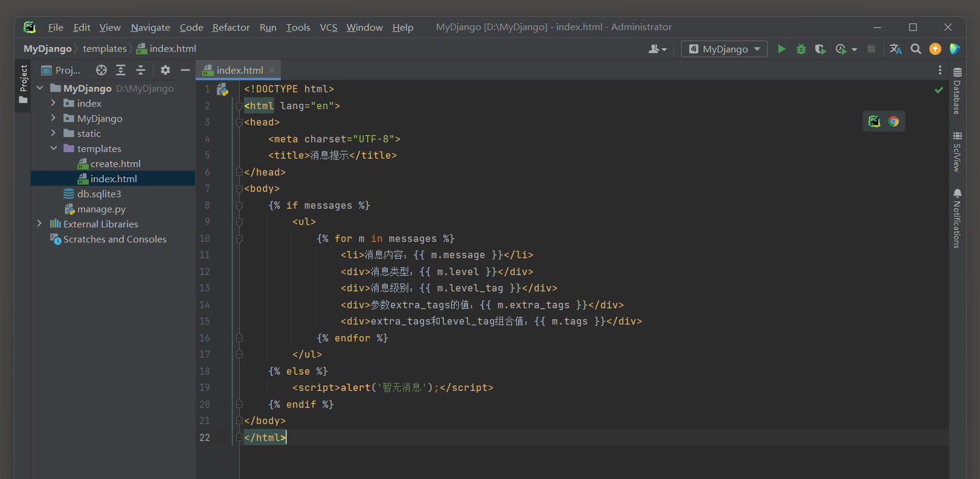Viewport: 980px width, 479px height.
Task: Fold the html tag at line 2
Action: coord(239,106)
